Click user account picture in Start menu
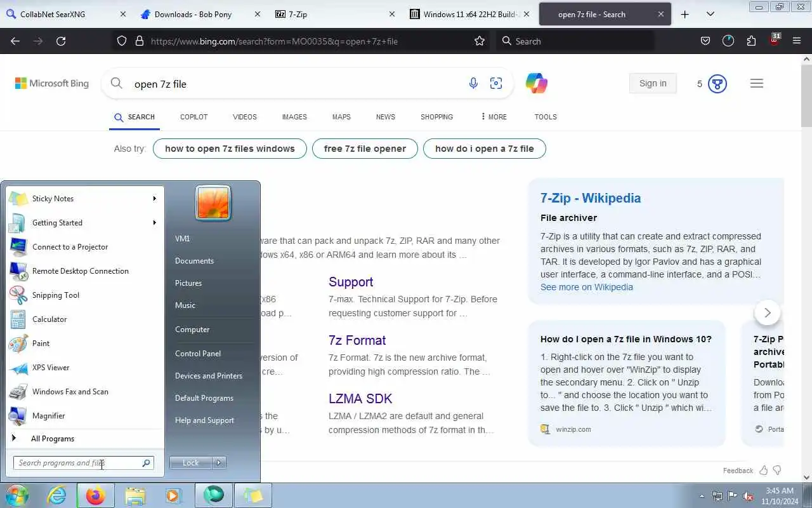 click(x=213, y=203)
